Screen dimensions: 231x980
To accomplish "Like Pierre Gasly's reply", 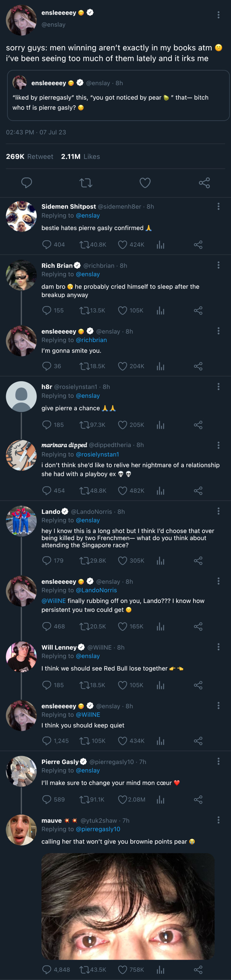I will (x=122, y=799).
